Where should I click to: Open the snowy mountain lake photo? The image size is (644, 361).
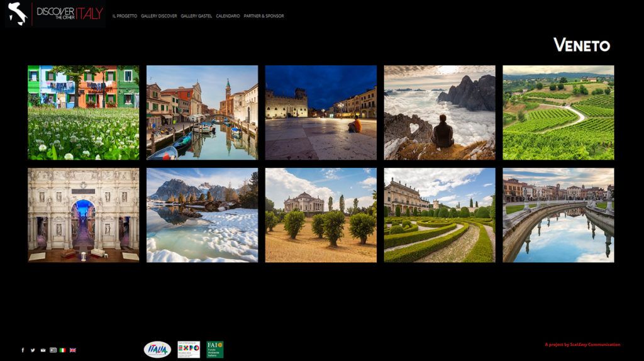coord(202,215)
